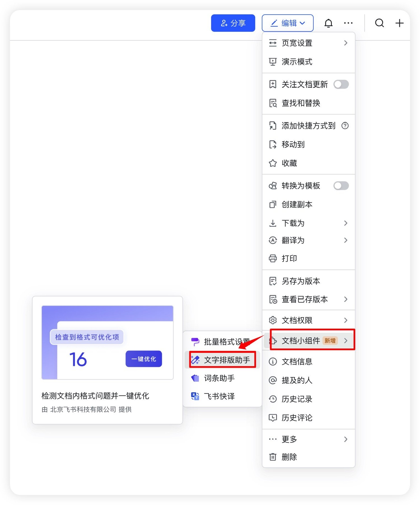Enable the 转换为模板 switch
This screenshot has height=505, width=420.
tap(341, 186)
